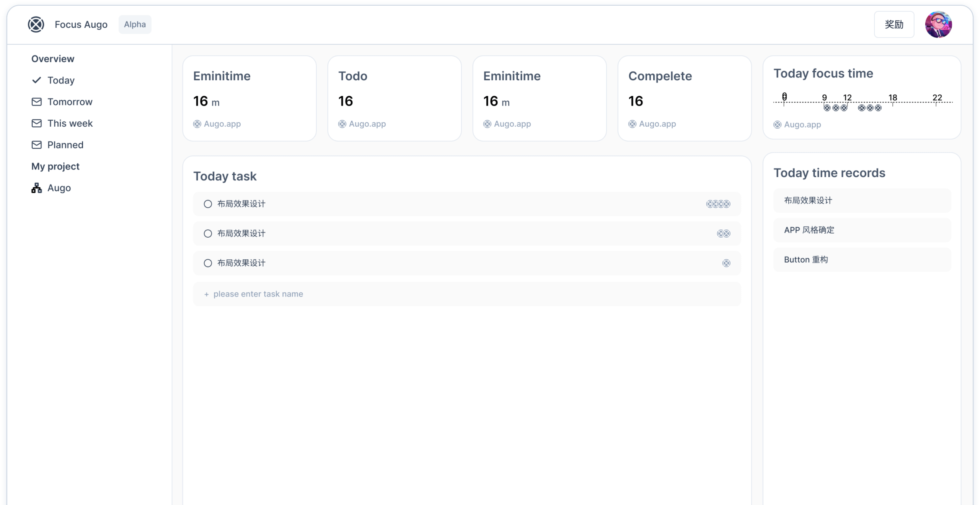
Task: Click the single tomato icon on third task
Action: pyautogui.click(x=726, y=263)
